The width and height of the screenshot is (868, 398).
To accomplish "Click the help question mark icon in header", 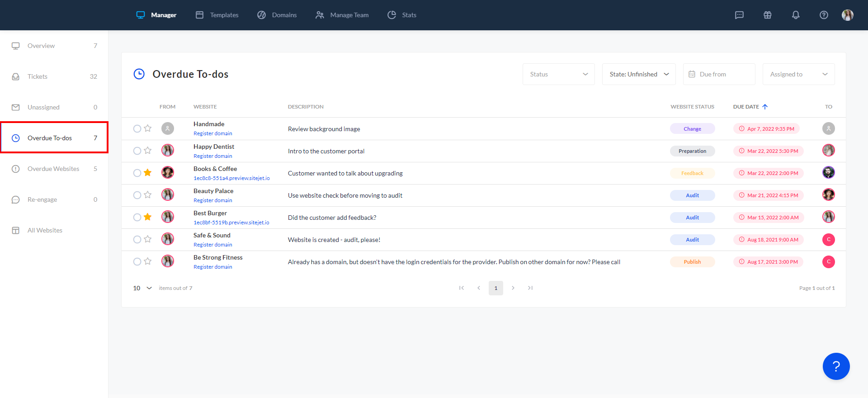I will [x=824, y=15].
